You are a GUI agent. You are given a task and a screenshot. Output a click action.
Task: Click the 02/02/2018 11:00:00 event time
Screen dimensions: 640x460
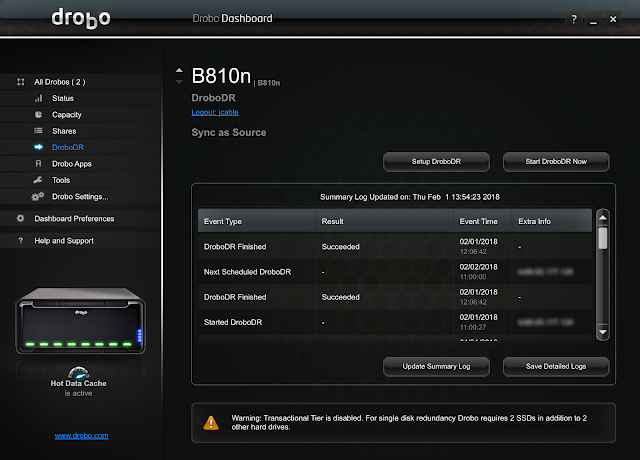pos(478,272)
